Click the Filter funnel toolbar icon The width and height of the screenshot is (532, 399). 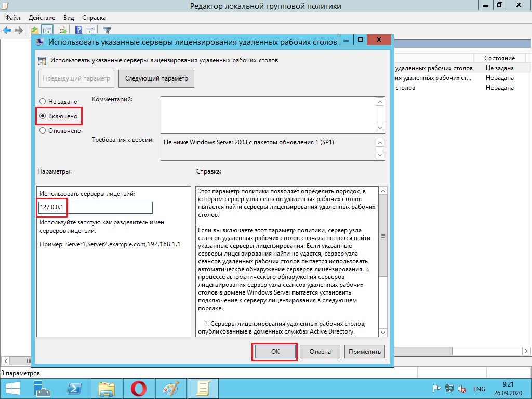pos(107,30)
